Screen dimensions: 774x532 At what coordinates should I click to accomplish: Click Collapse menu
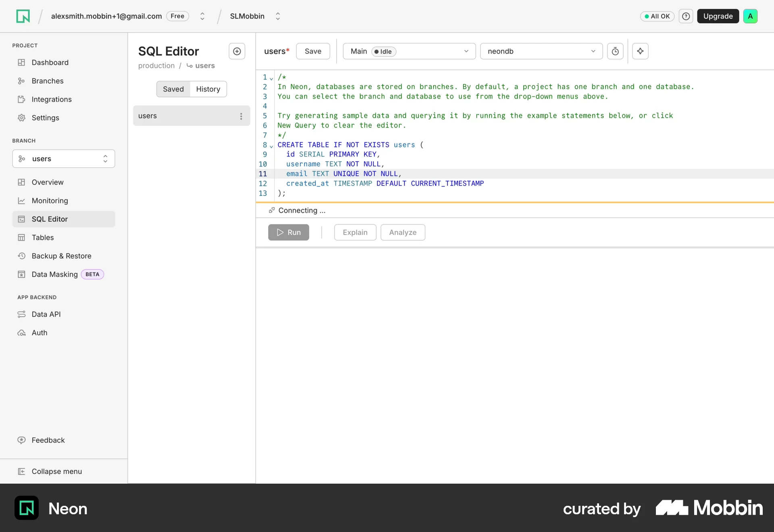point(64,471)
